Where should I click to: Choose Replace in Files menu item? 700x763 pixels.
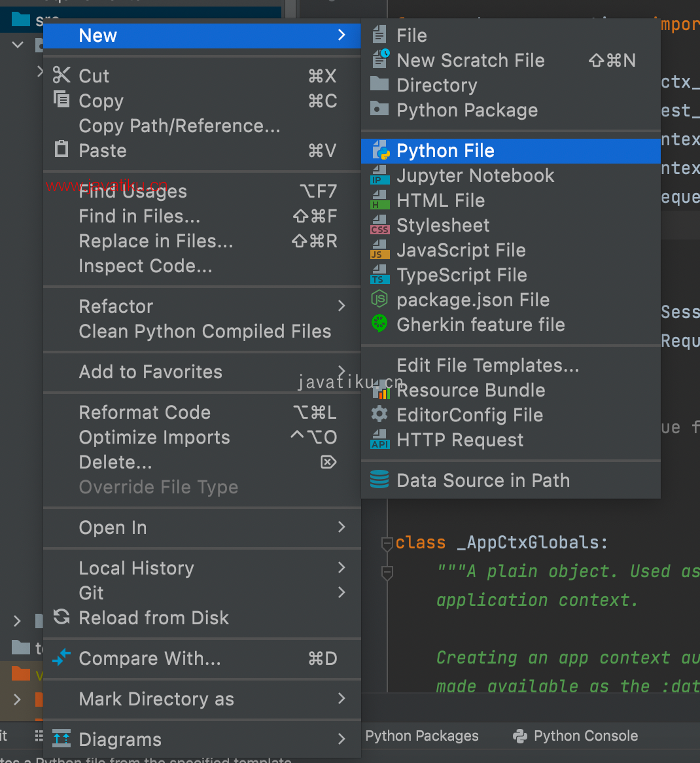pos(202,241)
